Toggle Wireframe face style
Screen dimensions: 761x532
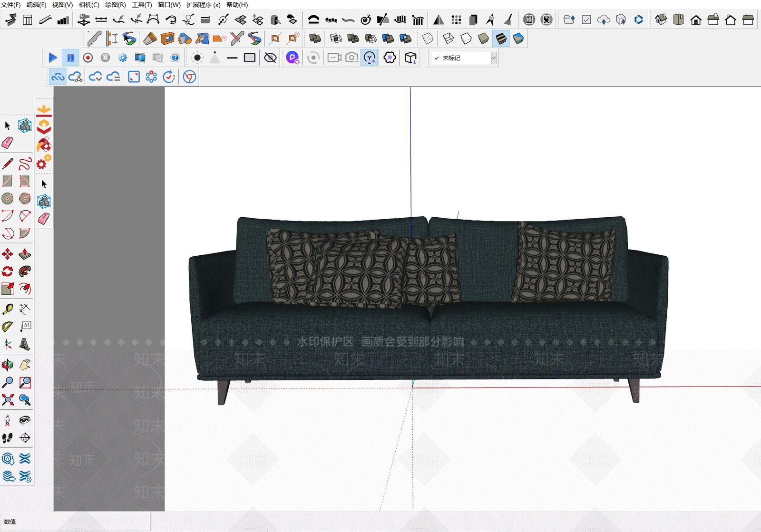click(x=448, y=39)
